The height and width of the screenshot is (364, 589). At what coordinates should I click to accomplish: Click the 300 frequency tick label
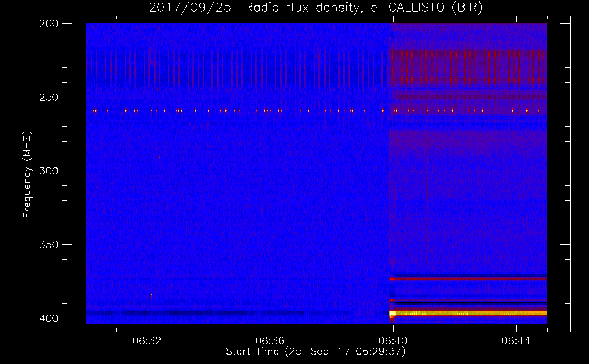[48, 171]
